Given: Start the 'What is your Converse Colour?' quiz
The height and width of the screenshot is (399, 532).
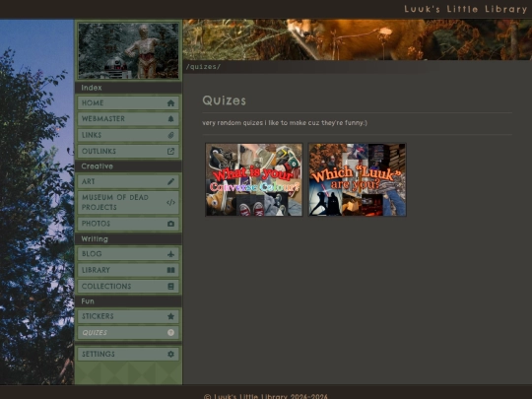Looking at the screenshot, I should click(x=254, y=179).
